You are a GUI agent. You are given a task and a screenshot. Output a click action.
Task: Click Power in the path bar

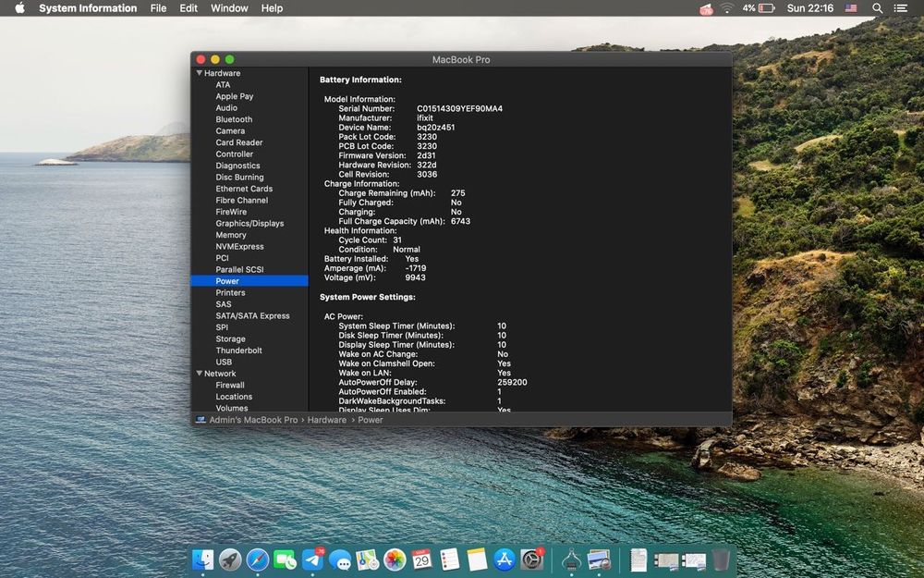tap(371, 420)
